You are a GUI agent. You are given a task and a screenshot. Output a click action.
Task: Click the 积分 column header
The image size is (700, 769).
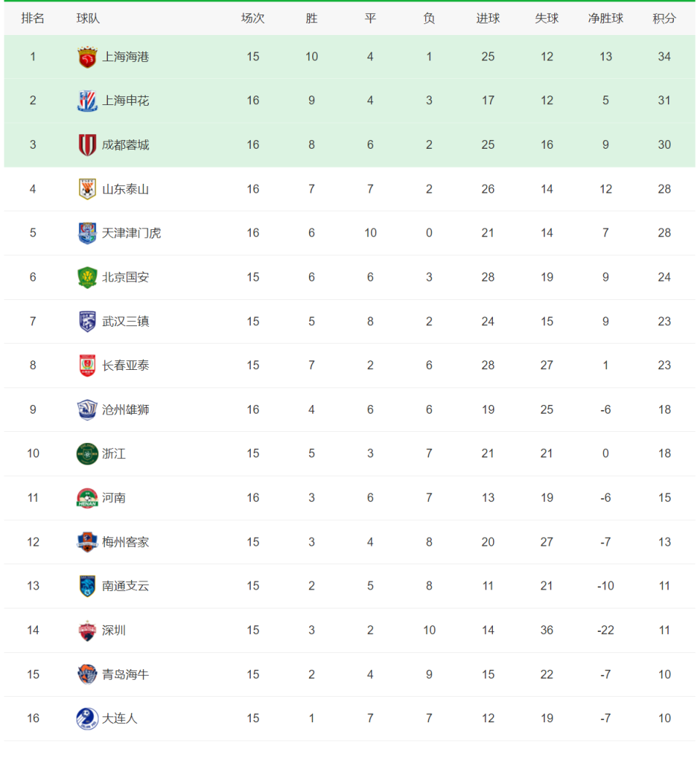pos(664,18)
